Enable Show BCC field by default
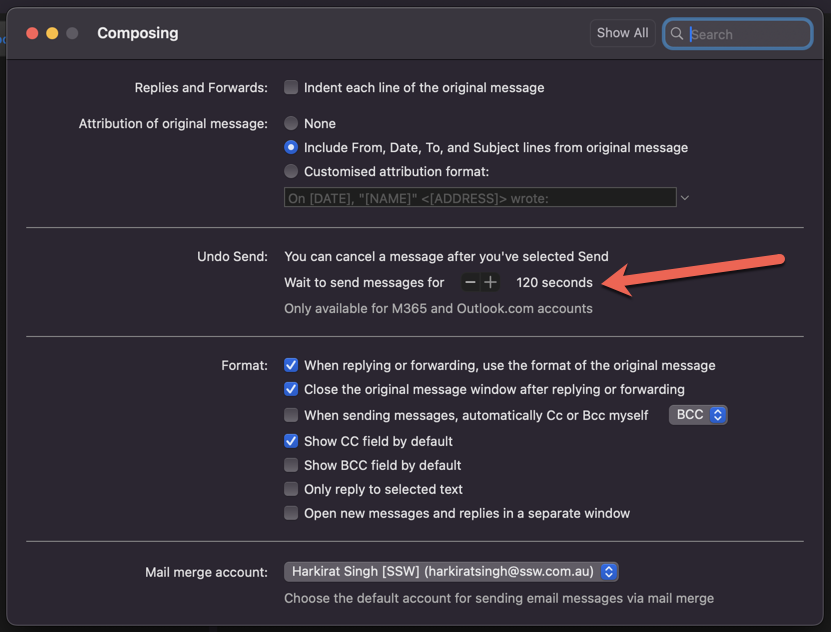The image size is (831, 632). [291, 465]
